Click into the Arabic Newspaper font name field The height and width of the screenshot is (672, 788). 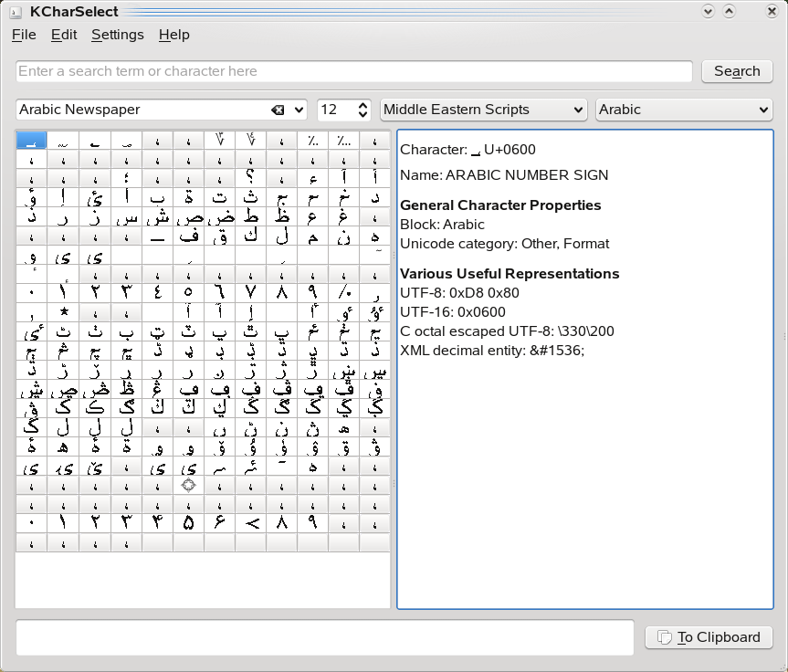pos(143,110)
